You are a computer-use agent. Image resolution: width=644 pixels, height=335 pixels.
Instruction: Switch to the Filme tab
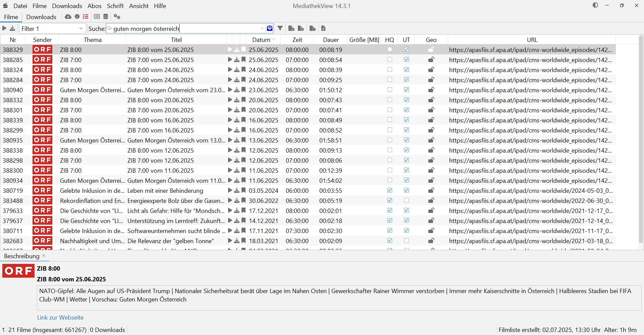(11, 17)
